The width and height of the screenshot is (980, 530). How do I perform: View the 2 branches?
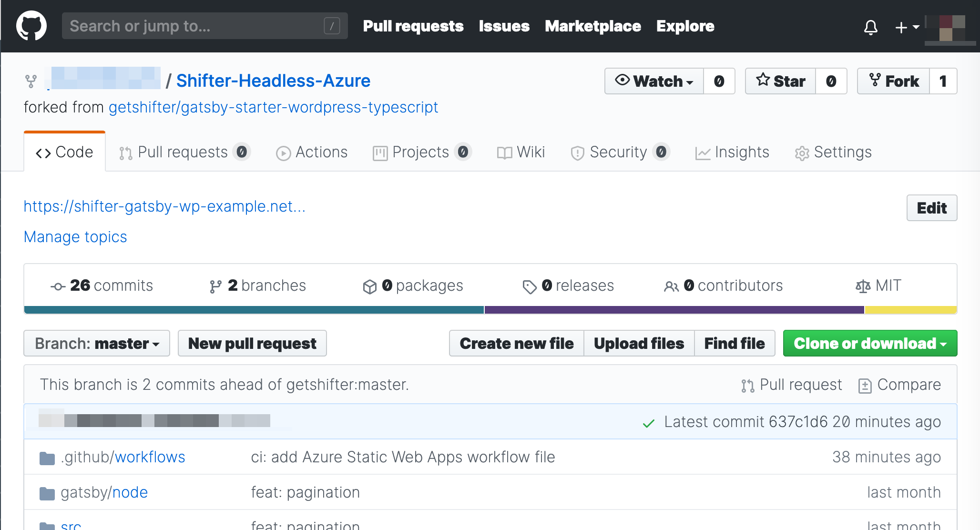(x=257, y=285)
